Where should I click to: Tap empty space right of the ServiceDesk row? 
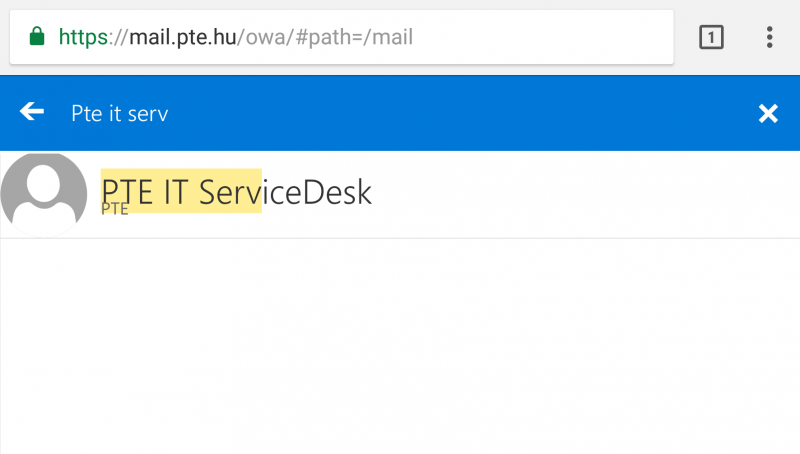point(587,194)
